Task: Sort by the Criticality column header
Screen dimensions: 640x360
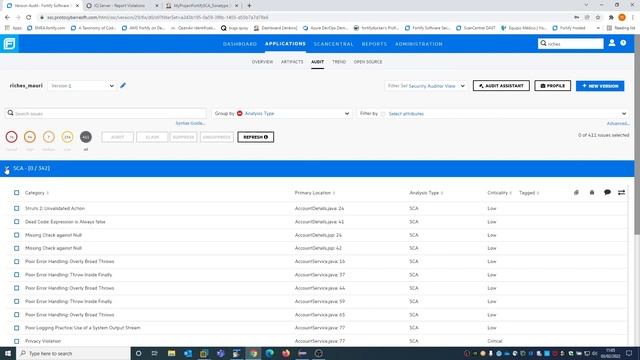Action: (499, 193)
